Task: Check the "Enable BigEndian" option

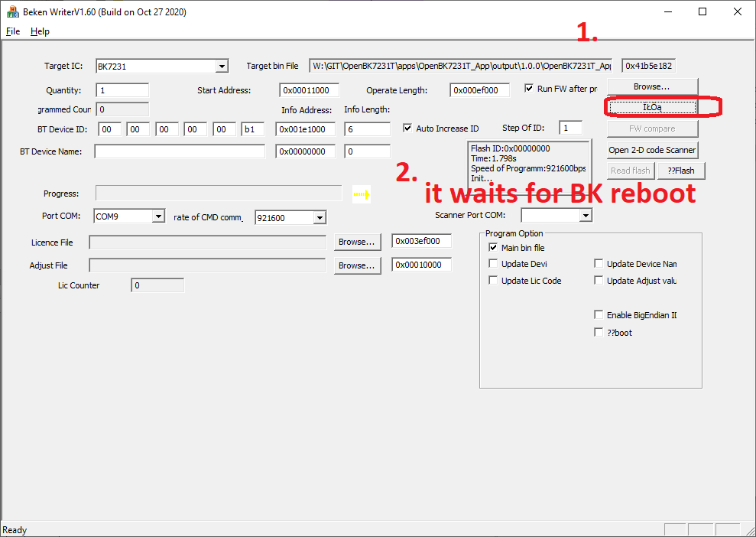Action: pyautogui.click(x=599, y=314)
